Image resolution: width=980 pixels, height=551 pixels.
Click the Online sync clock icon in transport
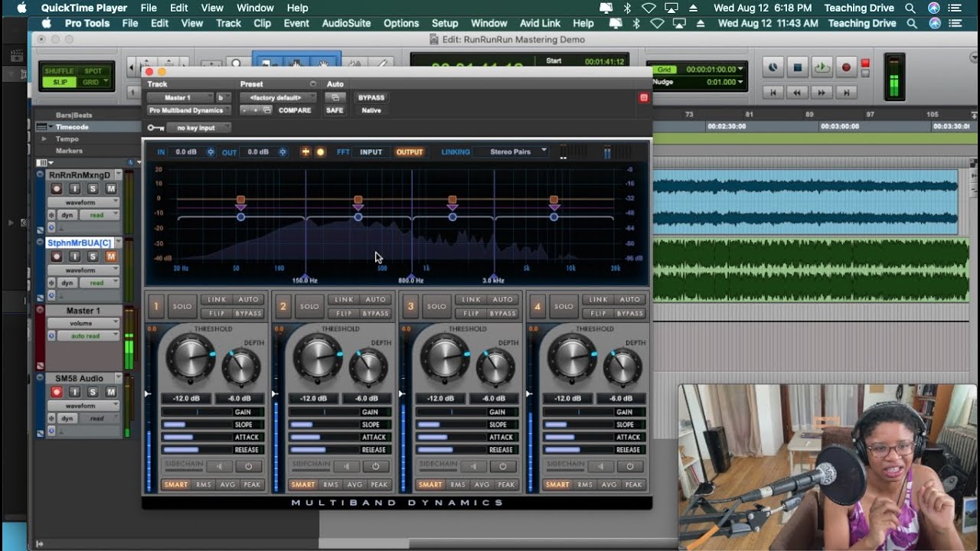click(773, 67)
